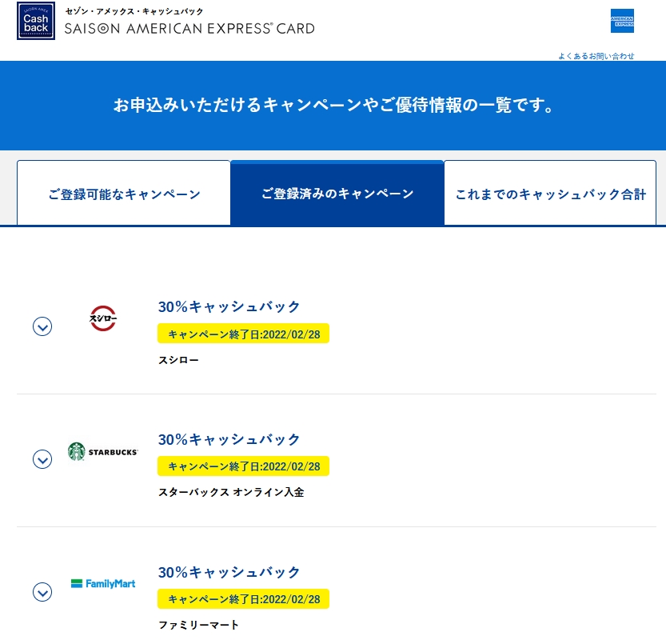Switch to ご登録可能なキャンペーン tab
666x644 pixels.
(124, 194)
